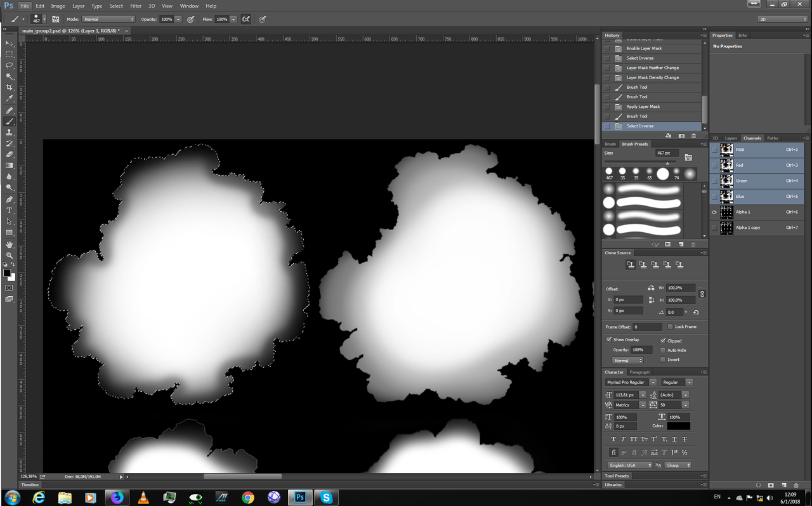Click the Select Inverse history state at bottom
Viewport: 812px width, 506px height.
(x=652, y=126)
